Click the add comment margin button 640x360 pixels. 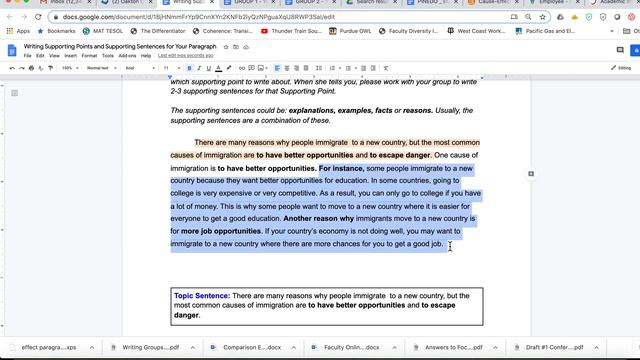click(531, 174)
